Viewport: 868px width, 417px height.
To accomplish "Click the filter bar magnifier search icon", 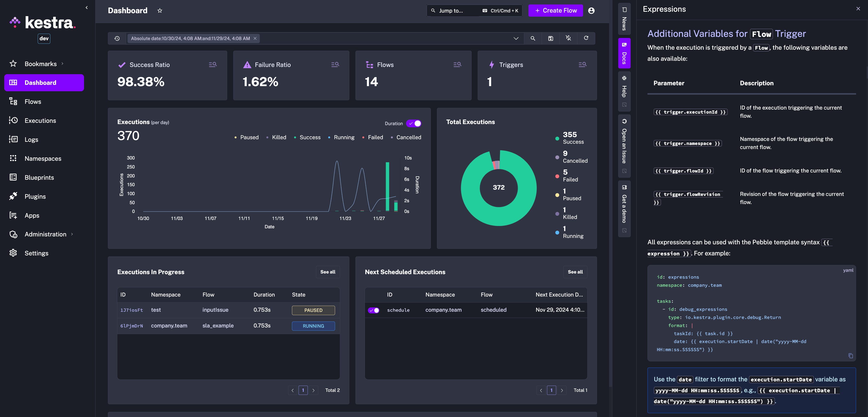I will coord(533,38).
